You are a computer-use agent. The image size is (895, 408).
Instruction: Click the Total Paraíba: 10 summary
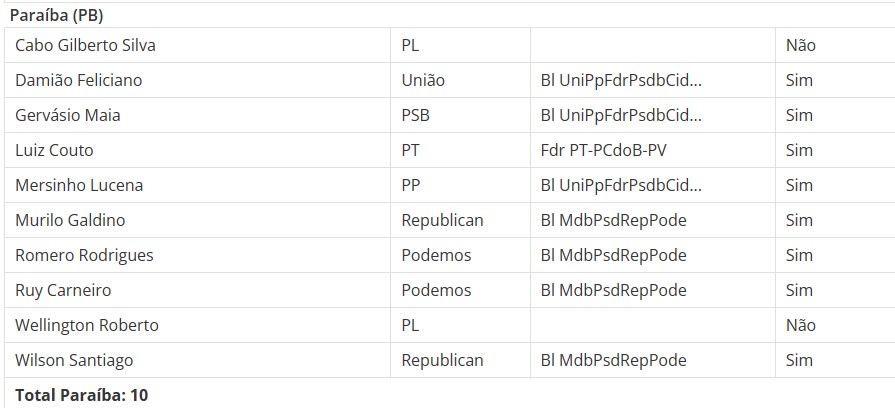click(x=82, y=395)
